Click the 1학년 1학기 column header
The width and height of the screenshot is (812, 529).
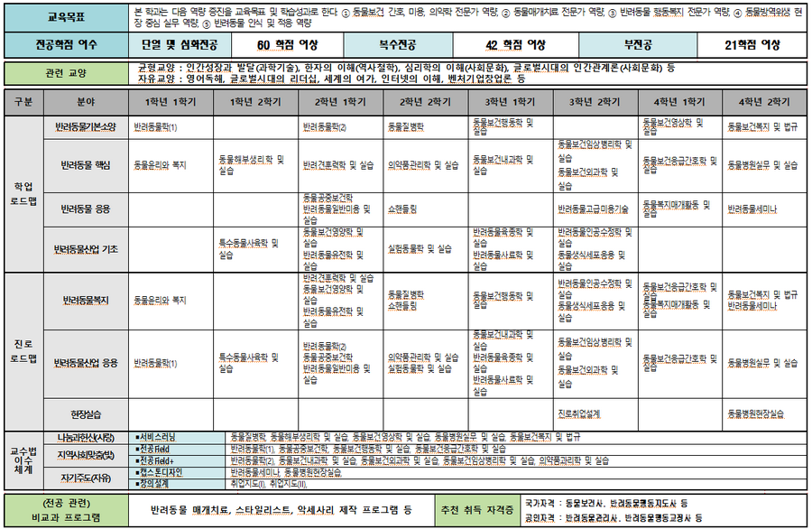(171, 102)
